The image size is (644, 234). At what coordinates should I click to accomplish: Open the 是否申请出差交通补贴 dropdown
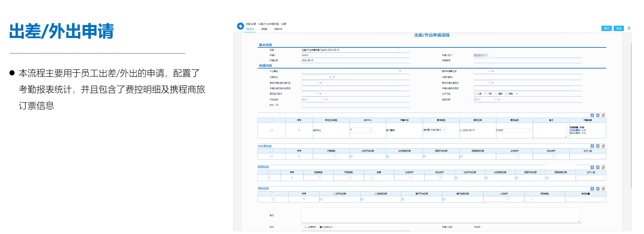coord(310,83)
